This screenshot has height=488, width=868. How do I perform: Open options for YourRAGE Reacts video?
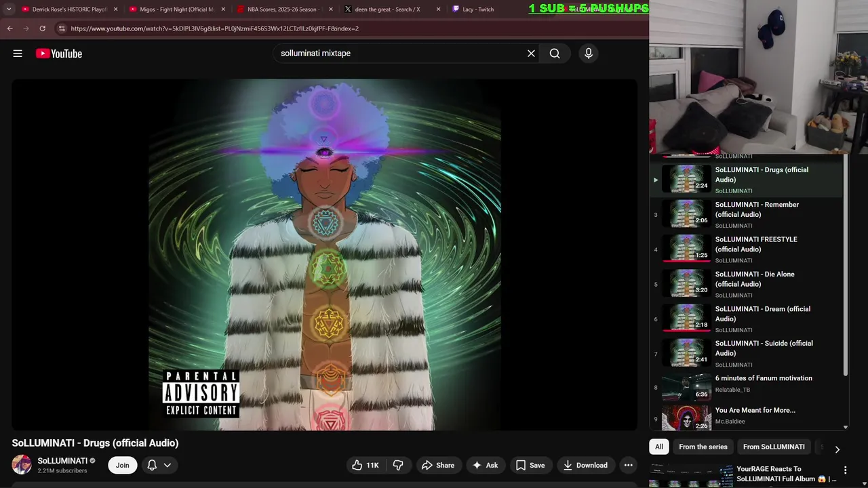pos(845,470)
